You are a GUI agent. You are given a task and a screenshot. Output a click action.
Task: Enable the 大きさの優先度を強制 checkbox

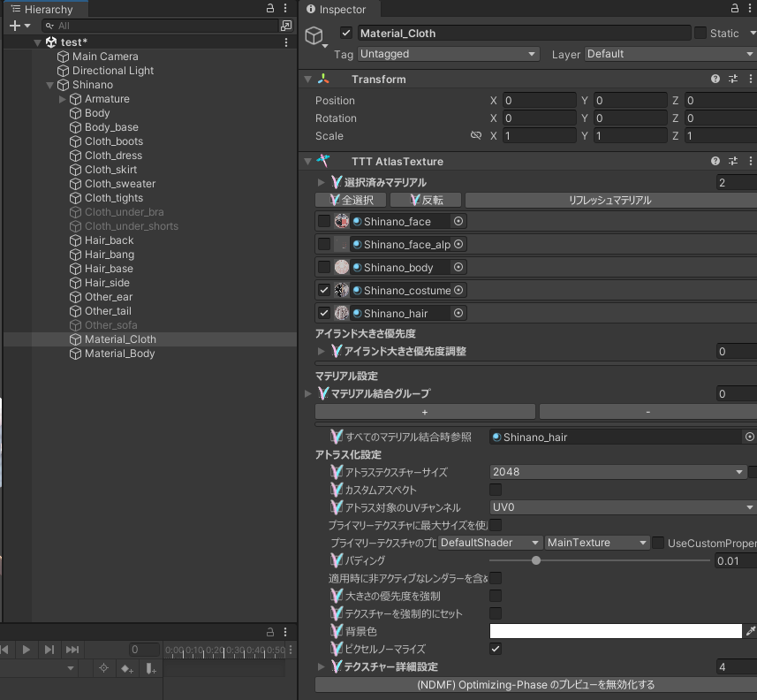[x=496, y=596]
